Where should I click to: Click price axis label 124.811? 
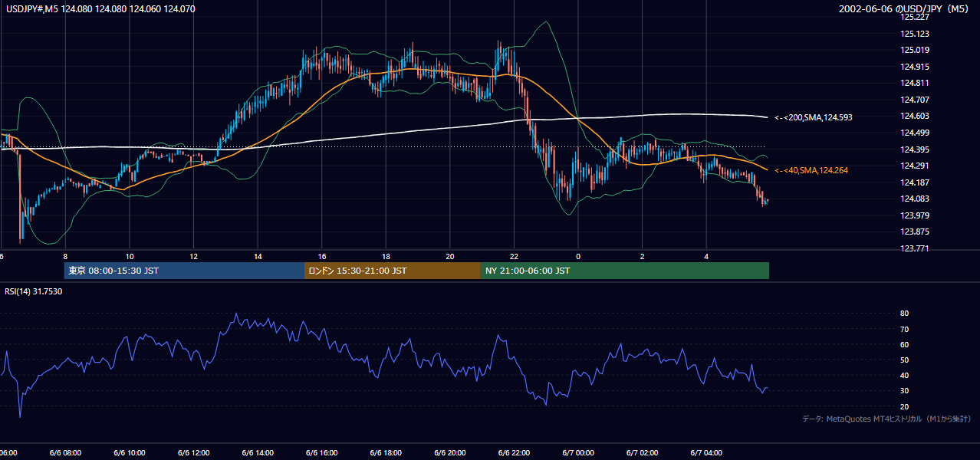coord(915,83)
